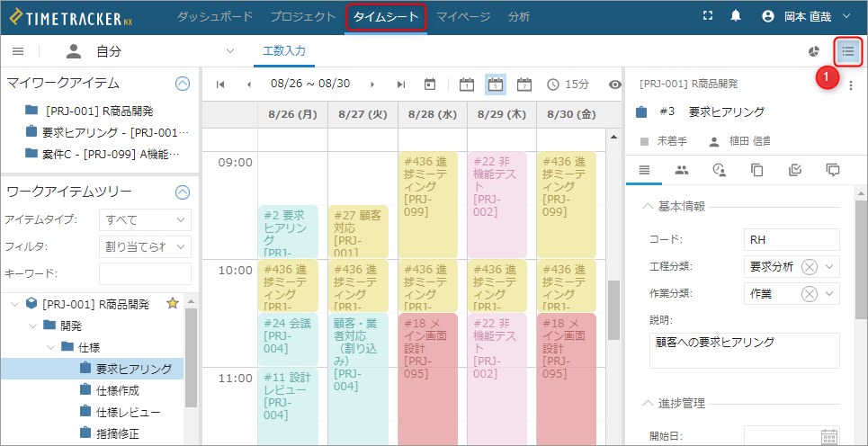Open the アイテムタイプ dropdown
868x446 pixels.
(x=145, y=219)
